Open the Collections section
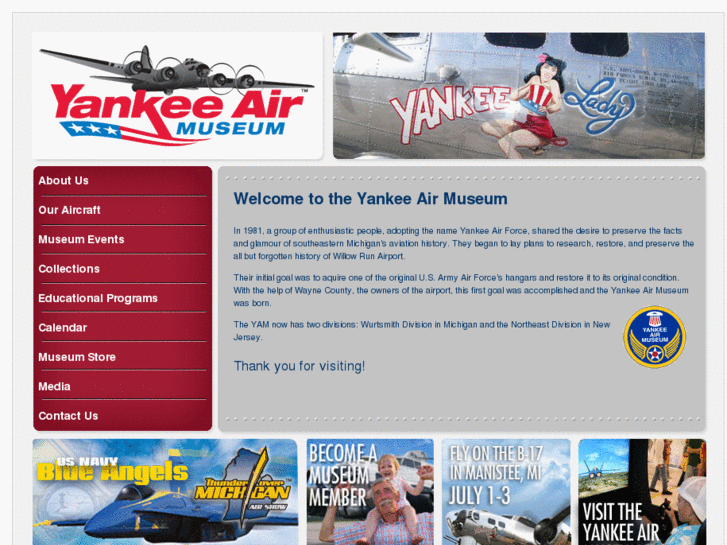The image size is (727, 545). 69,269
